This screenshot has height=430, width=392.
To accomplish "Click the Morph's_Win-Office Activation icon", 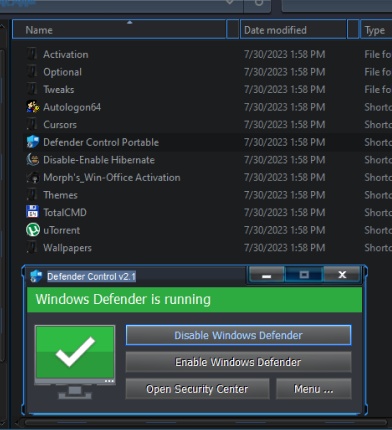I will [x=33, y=177].
